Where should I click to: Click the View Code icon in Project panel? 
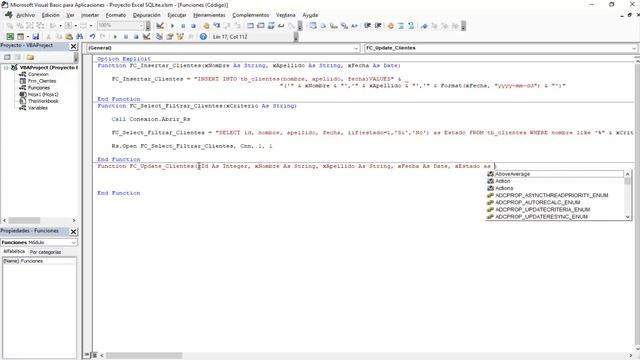click(x=7, y=57)
